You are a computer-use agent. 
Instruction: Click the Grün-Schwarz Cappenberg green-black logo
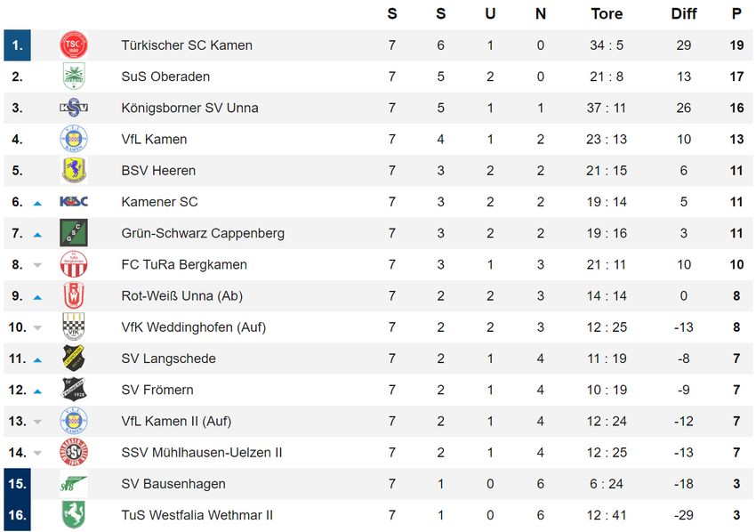click(74, 233)
